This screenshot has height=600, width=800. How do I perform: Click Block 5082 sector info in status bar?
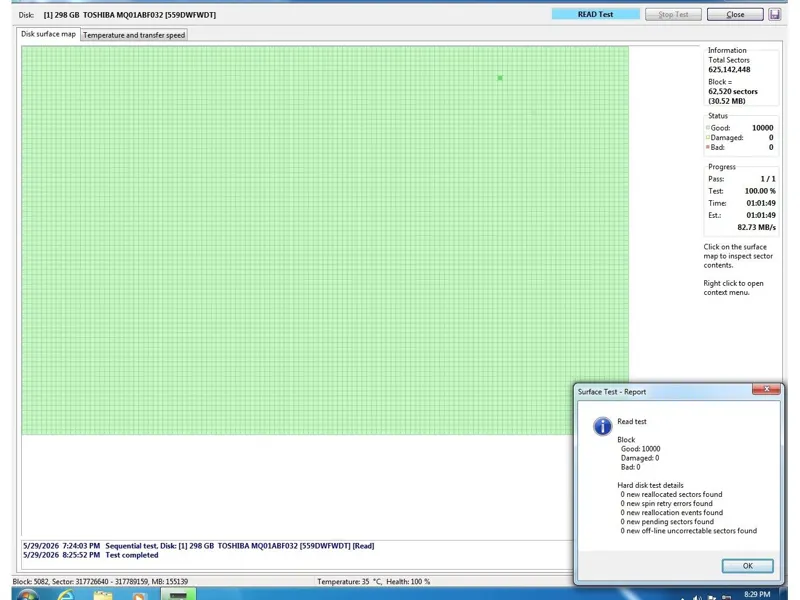click(x=100, y=582)
